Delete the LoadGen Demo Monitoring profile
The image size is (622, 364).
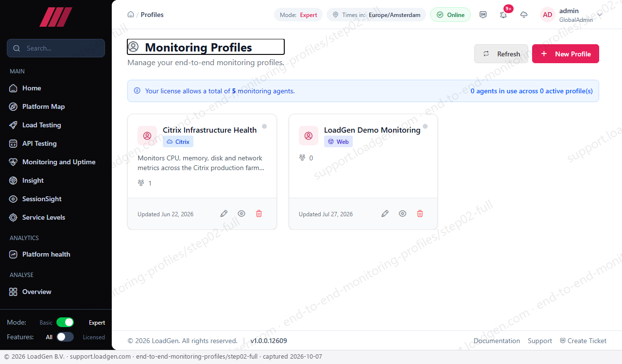point(420,213)
